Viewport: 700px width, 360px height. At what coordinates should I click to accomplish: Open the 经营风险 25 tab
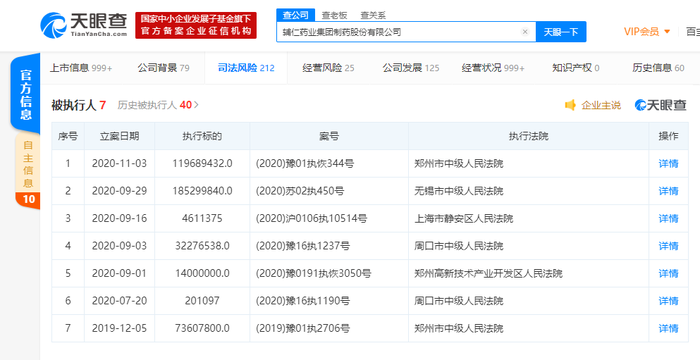328,68
